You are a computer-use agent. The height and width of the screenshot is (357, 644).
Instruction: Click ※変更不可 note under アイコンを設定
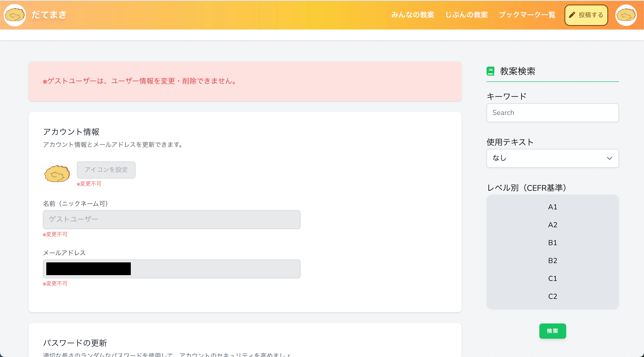click(89, 184)
